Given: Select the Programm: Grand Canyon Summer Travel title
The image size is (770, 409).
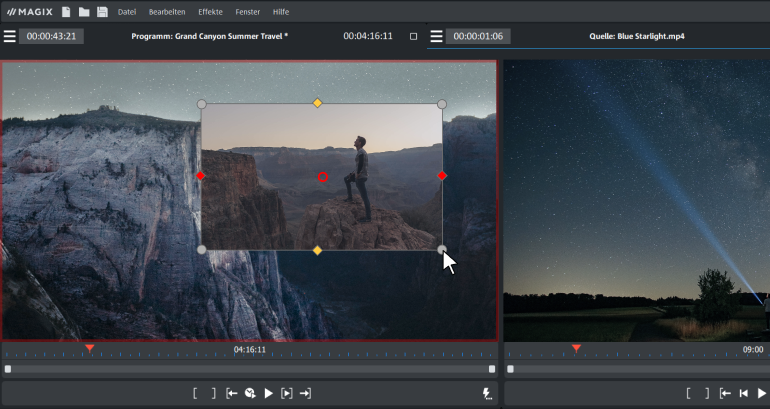Looking at the screenshot, I should (x=210, y=36).
